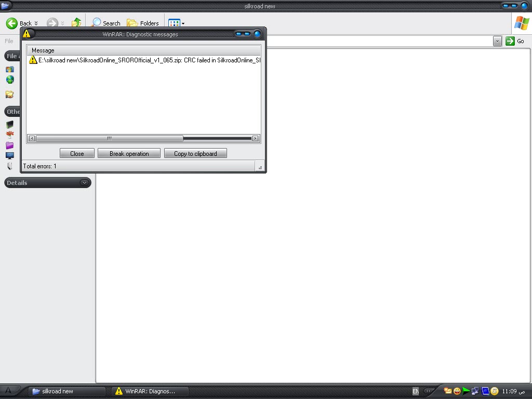Expand the Details panel chevron
The height and width of the screenshot is (399, 532).
(x=84, y=182)
